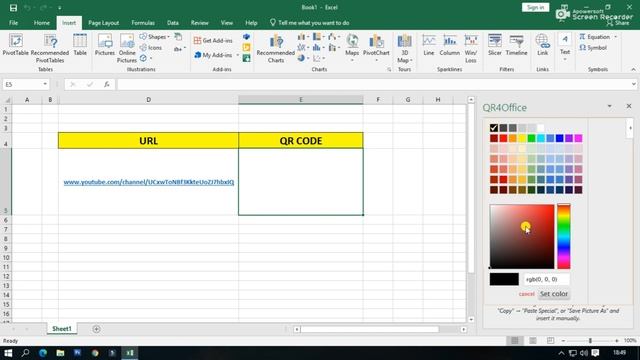Insert a Column sparkline
The image size is (640, 360).
tap(449, 45)
